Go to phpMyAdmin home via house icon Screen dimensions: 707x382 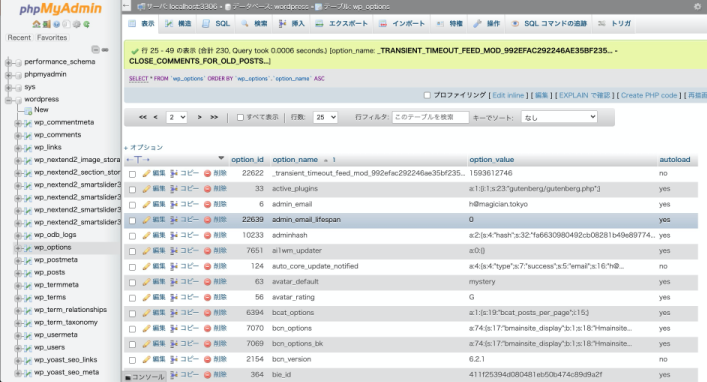click(x=37, y=24)
